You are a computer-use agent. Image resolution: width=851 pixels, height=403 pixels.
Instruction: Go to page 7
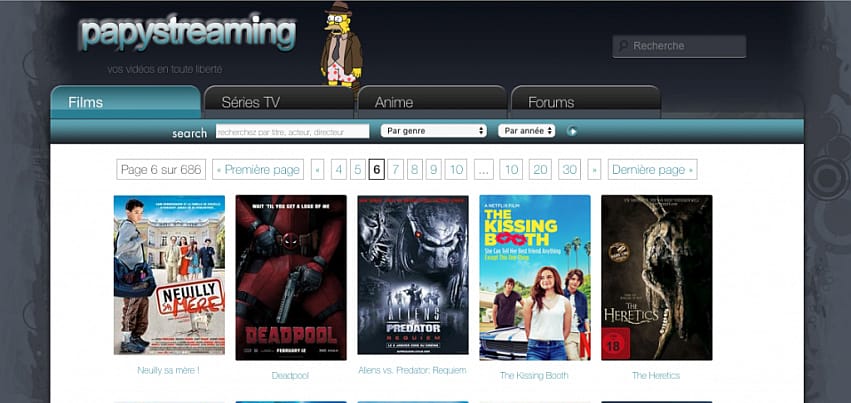tap(396, 170)
